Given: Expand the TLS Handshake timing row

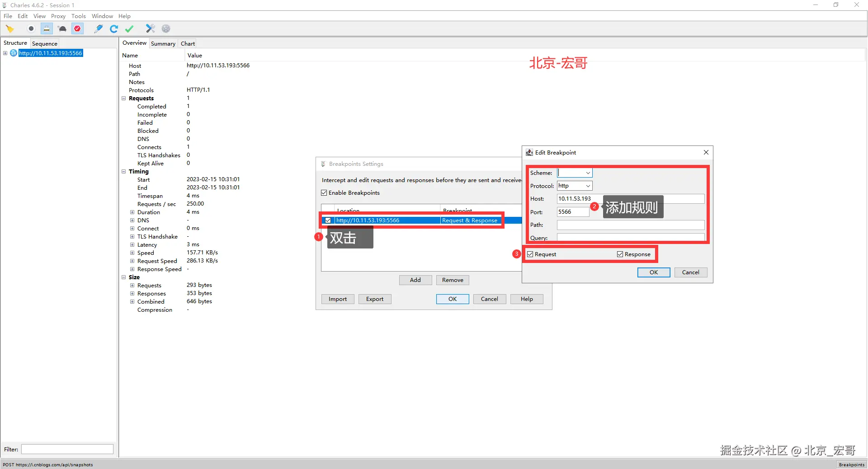Looking at the screenshot, I should pyautogui.click(x=132, y=237).
